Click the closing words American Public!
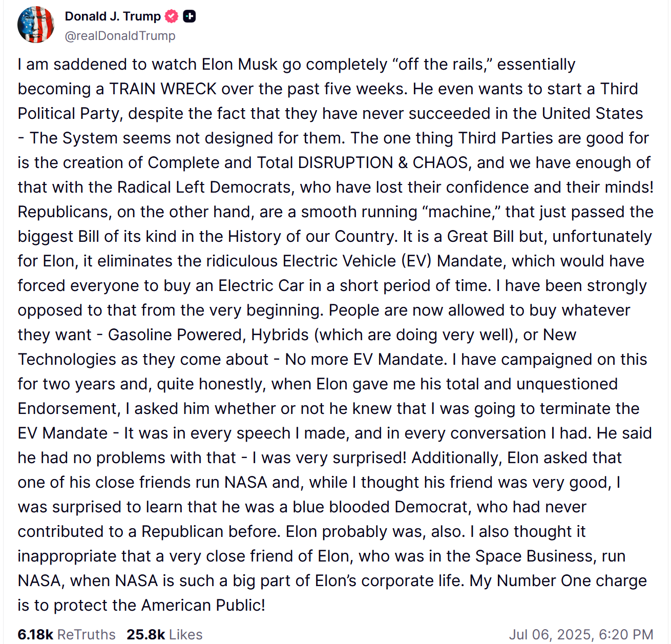Screen dimensions: 671x644 pyautogui.click(x=203, y=605)
